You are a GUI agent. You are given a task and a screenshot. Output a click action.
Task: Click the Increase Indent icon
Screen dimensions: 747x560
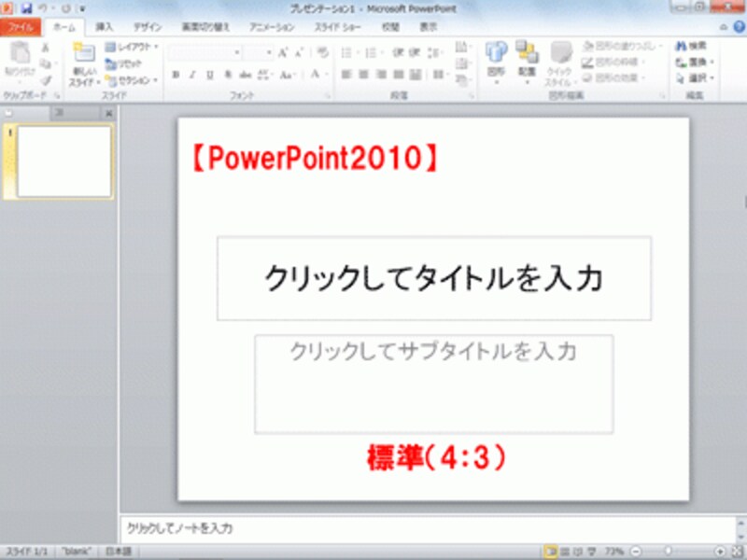415,52
